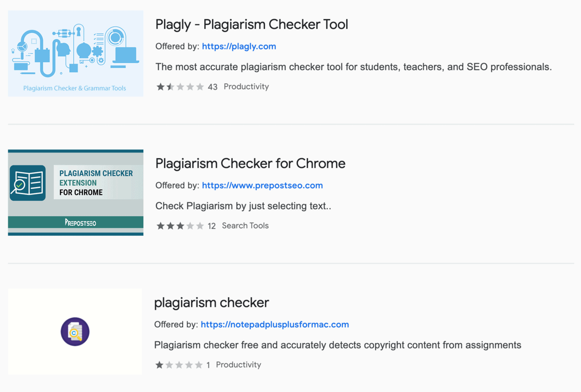
Task: Open the Plagly - Plagiarism Checker Tool listing
Action: point(252,24)
